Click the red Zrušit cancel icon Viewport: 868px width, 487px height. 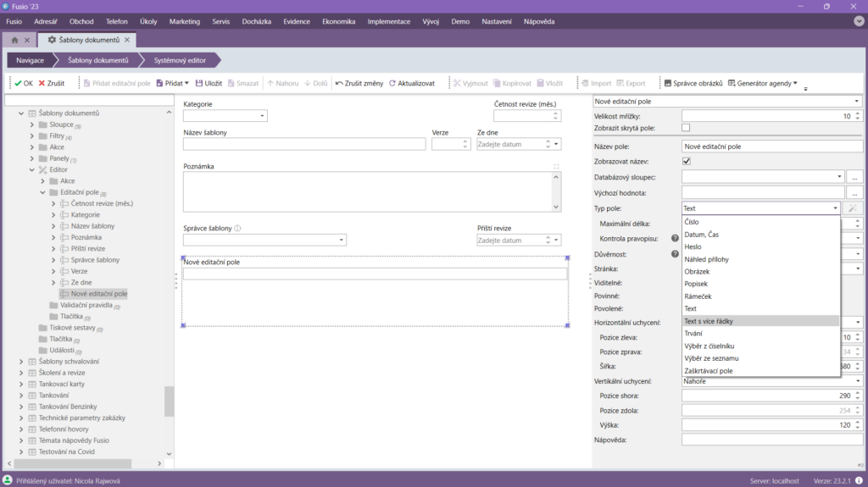tap(42, 84)
